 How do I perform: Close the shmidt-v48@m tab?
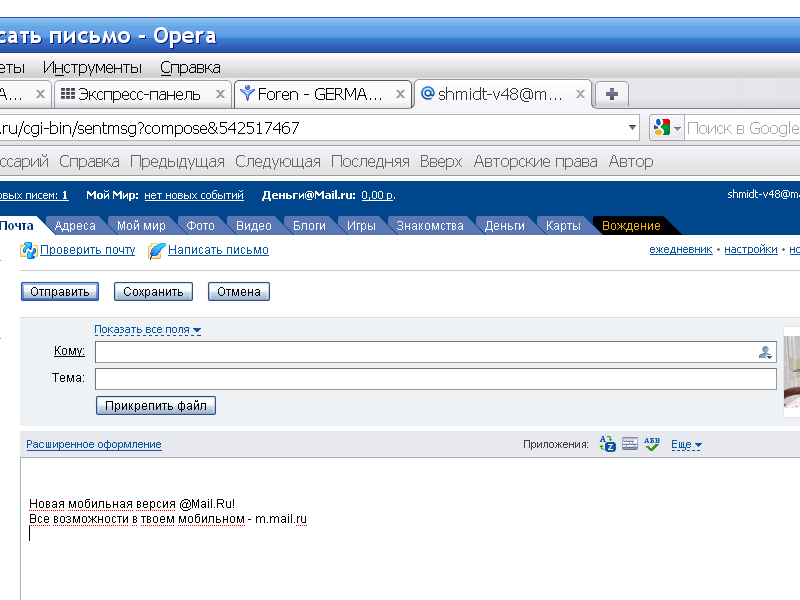pyautogui.click(x=580, y=94)
